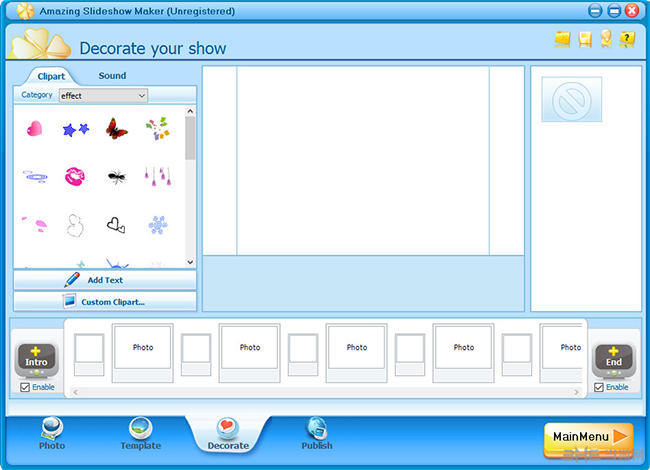Click the clipart list scrollbar thumb
650x470 pixels.
click(x=190, y=138)
